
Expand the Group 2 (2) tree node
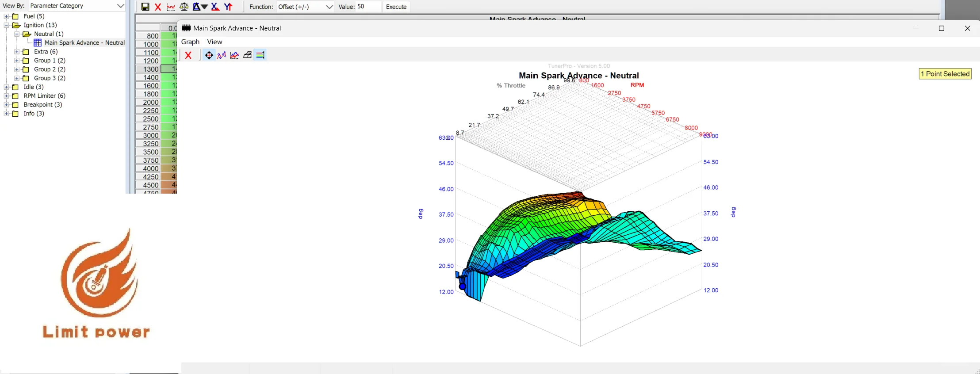click(x=17, y=69)
